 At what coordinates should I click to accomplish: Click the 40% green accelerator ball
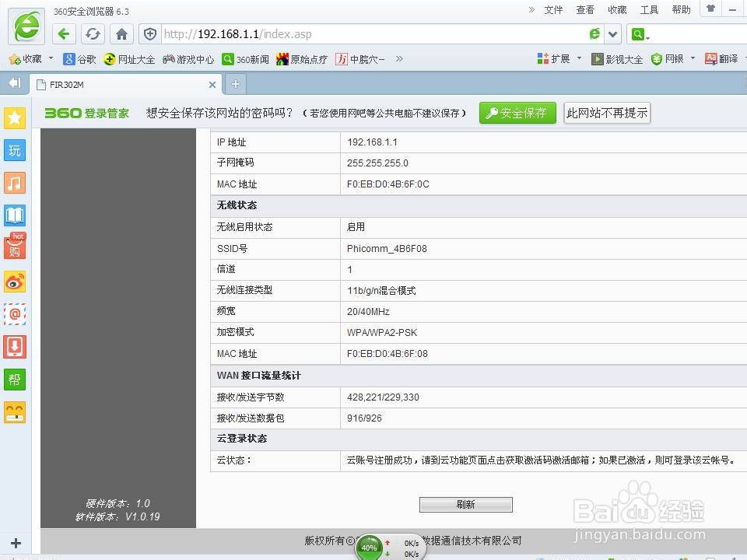[x=369, y=548]
